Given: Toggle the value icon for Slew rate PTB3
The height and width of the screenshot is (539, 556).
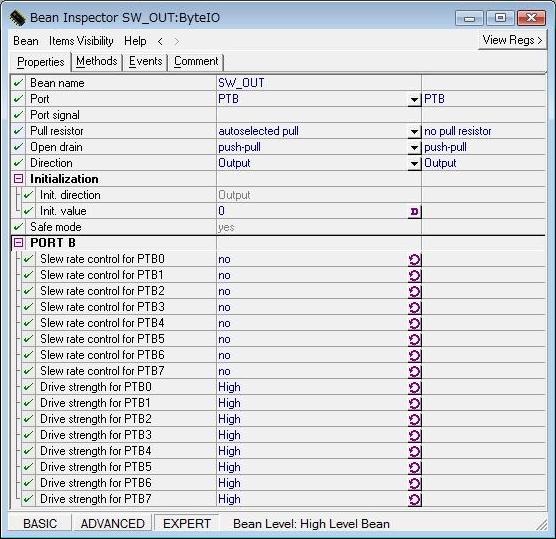Looking at the screenshot, I should coord(414,307).
